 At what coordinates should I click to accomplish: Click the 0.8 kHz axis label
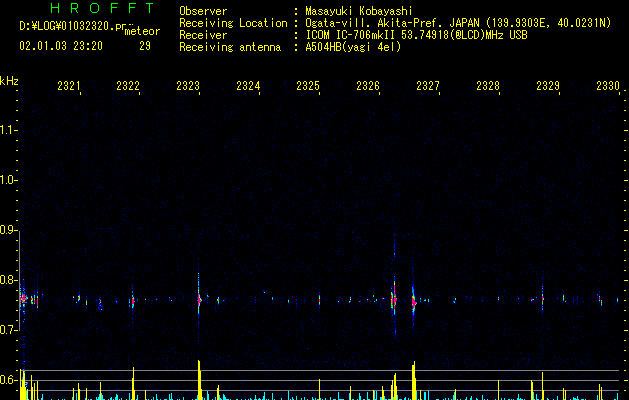pyautogui.click(x=8, y=280)
